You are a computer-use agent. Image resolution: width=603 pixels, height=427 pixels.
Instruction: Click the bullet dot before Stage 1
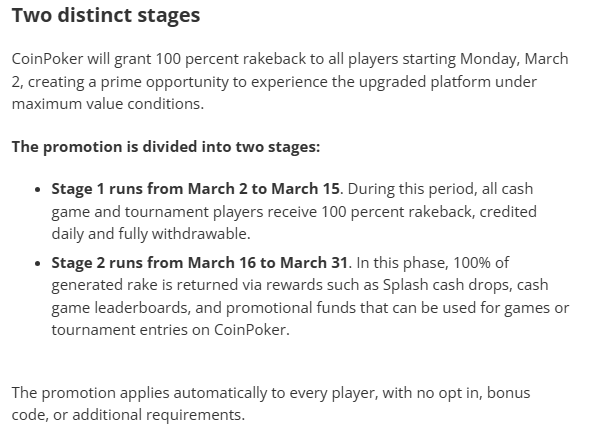tap(38, 187)
